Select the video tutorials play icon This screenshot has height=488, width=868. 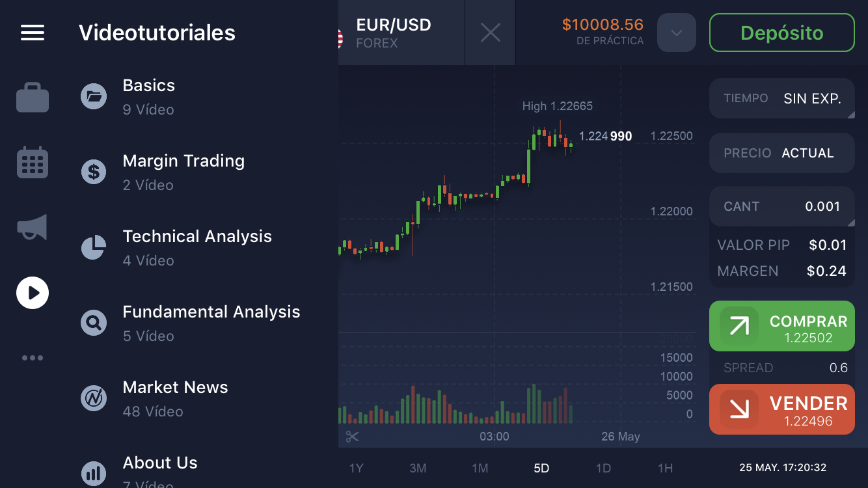tap(33, 293)
